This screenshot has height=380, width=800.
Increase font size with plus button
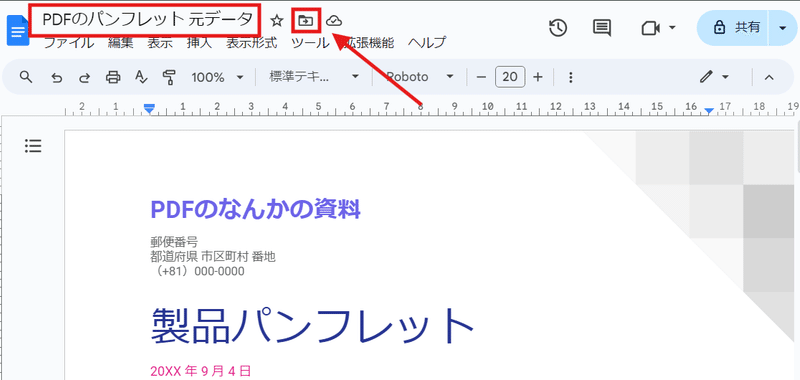point(537,78)
